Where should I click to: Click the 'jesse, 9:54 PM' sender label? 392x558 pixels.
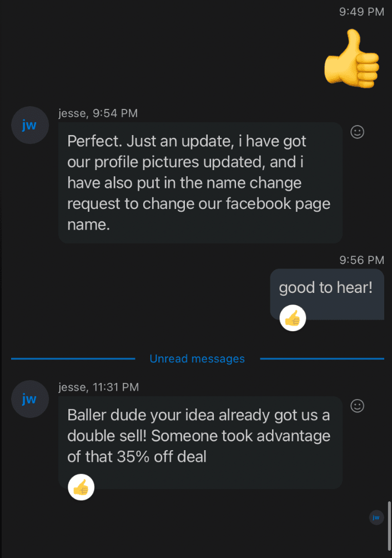click(x=98, y=113)
